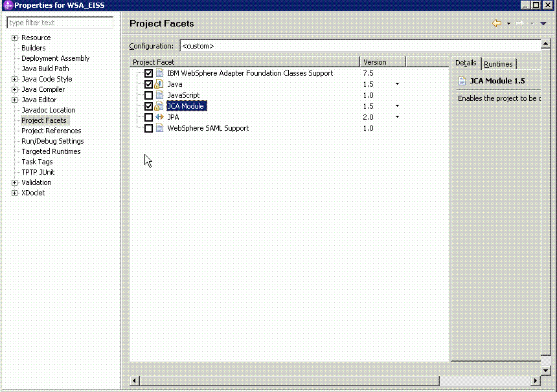Screen dimensions: 557x392
Task: Select the JPA facet name
Action: click(x=173, y=117)
